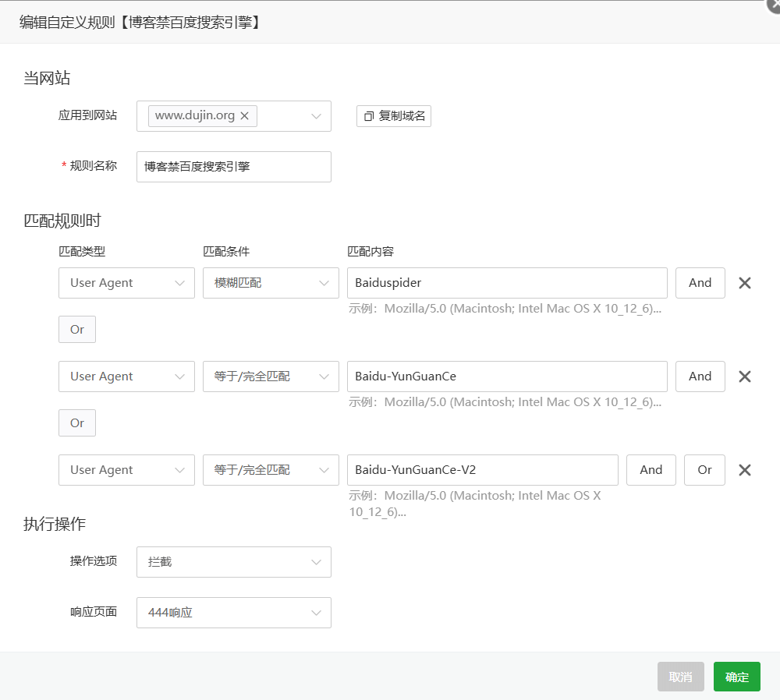Click the Or button below Baiduspider row
The height and width of the screenshot is (700, 780).
click(x=77, y=329)
